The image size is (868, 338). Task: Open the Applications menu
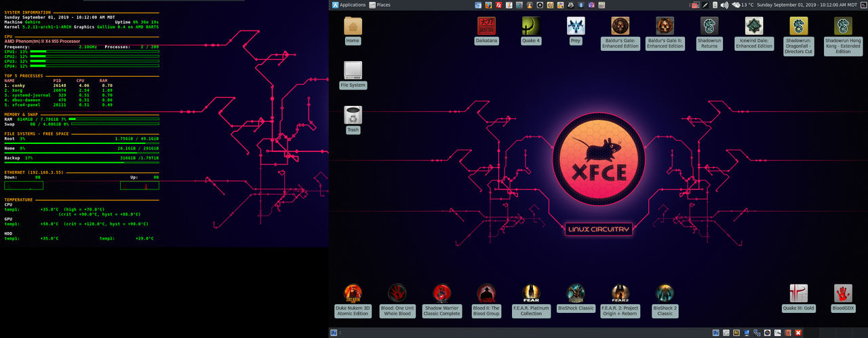349,5
